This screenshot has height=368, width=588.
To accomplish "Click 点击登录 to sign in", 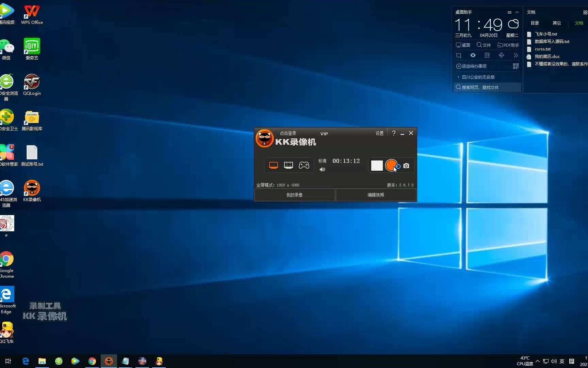I will [x=288, y=133].
